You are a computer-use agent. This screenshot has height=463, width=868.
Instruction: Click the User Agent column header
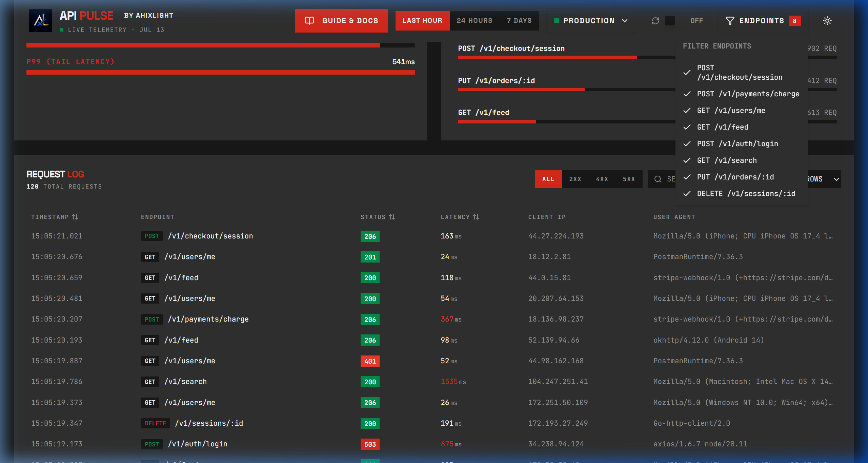click(674, 217)
